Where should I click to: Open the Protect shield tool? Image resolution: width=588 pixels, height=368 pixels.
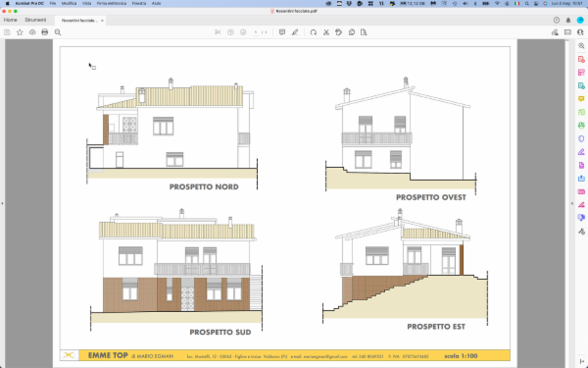[x=581, y=139]
